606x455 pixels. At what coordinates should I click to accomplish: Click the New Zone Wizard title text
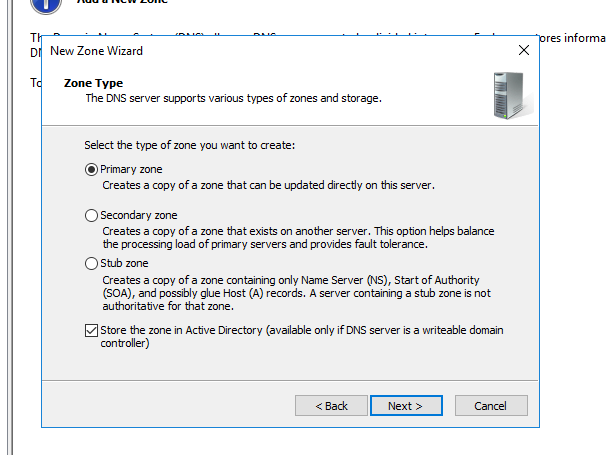[96, 51]
